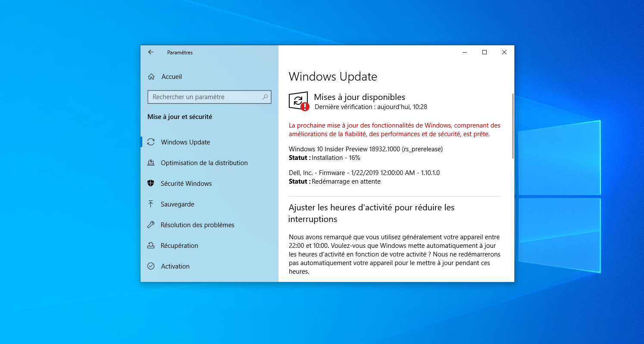The width and height of the screenshot is (644, 344).
Task: Click the Installation - 16% status
Action: (336, 158)
